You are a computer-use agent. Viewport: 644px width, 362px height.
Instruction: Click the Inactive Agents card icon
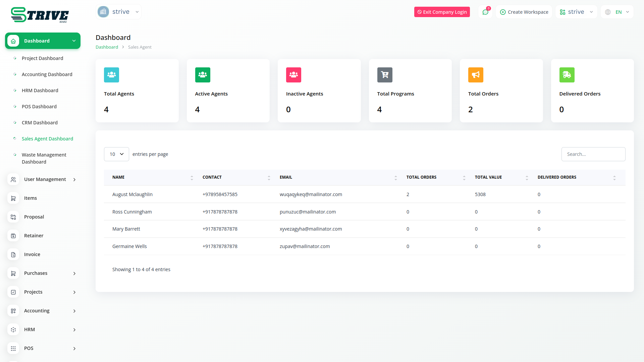pyautogui.click(x=293, y=75)
